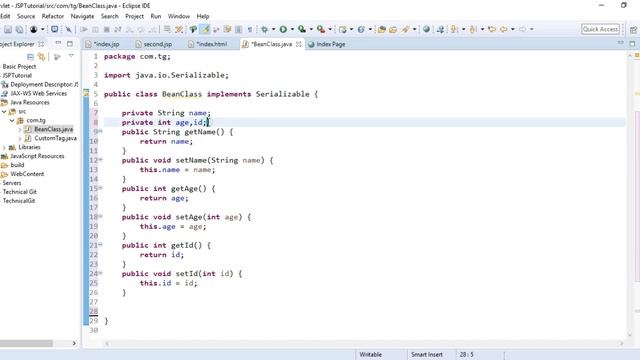Screen dimensions: 640x360
Task: Click the Resume debug icon
Action: point(84,29)
